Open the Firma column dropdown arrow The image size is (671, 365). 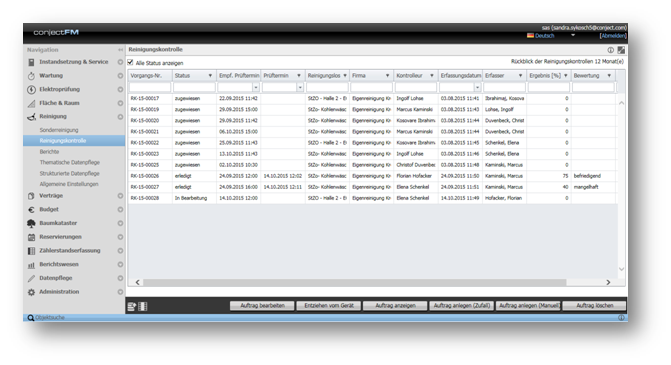(x=387, y=76)
